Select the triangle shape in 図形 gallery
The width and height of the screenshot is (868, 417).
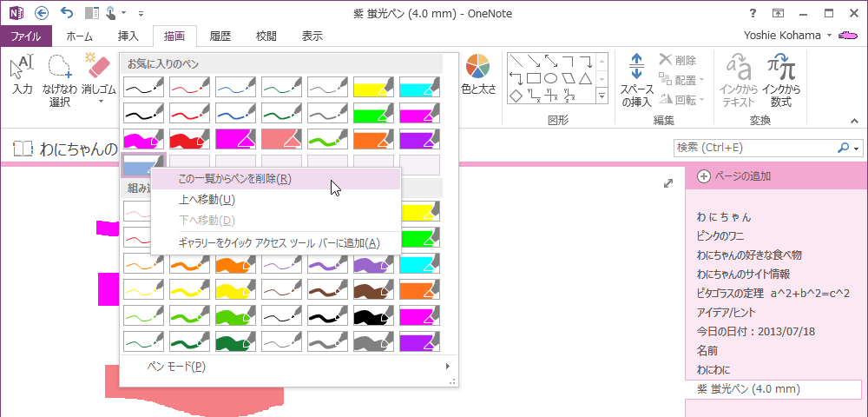click(x=586, y=78)
